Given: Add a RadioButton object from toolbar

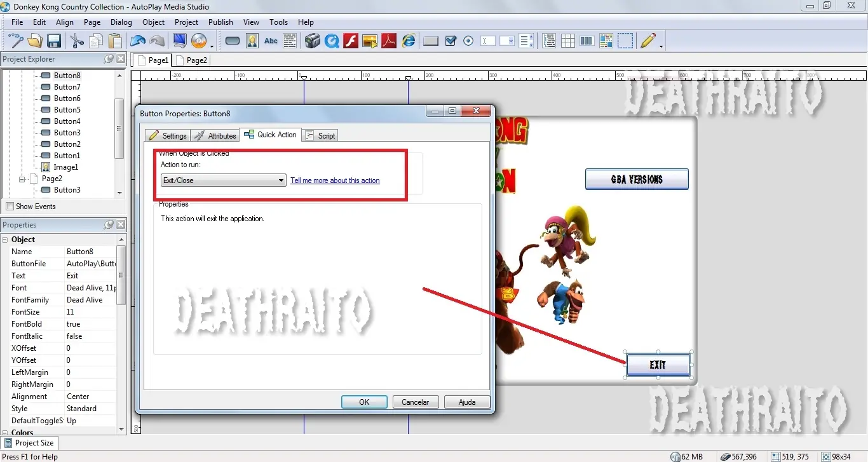Looking at the screenshot, I should click(x=469, y=41).
